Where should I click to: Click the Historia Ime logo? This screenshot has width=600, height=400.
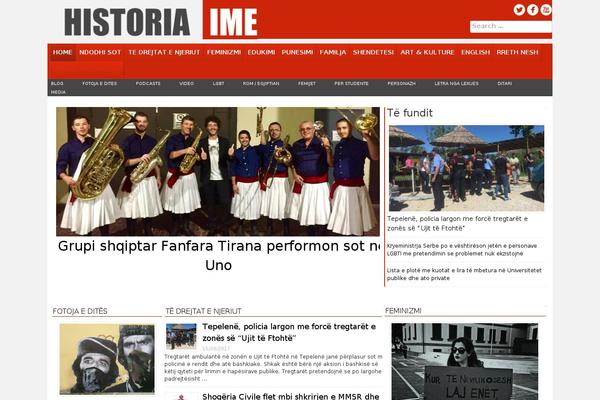[161, 22]
